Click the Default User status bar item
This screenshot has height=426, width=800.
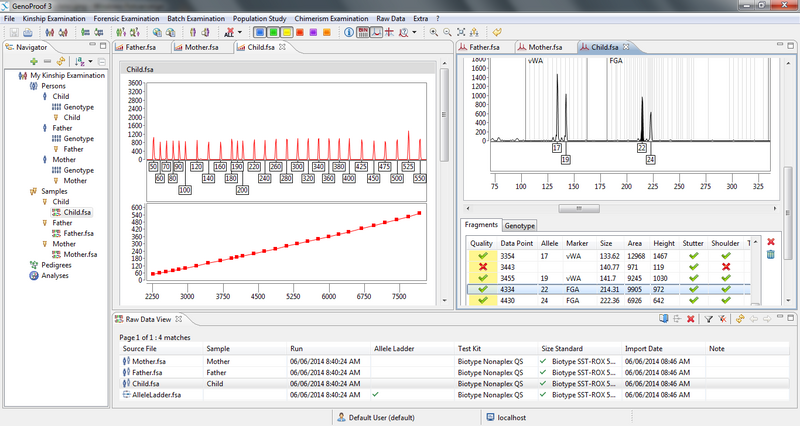pyautogui.click(x=382, y=416)
